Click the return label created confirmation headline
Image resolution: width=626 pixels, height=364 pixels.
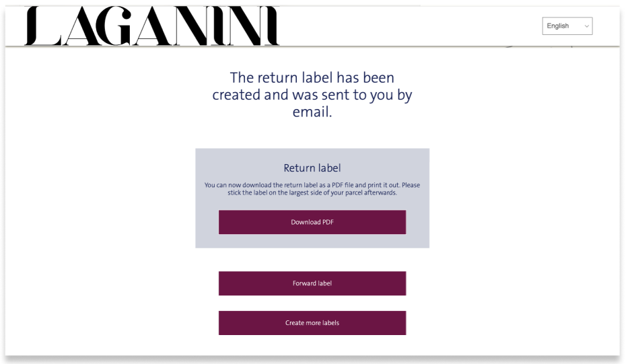coord(312,95)
